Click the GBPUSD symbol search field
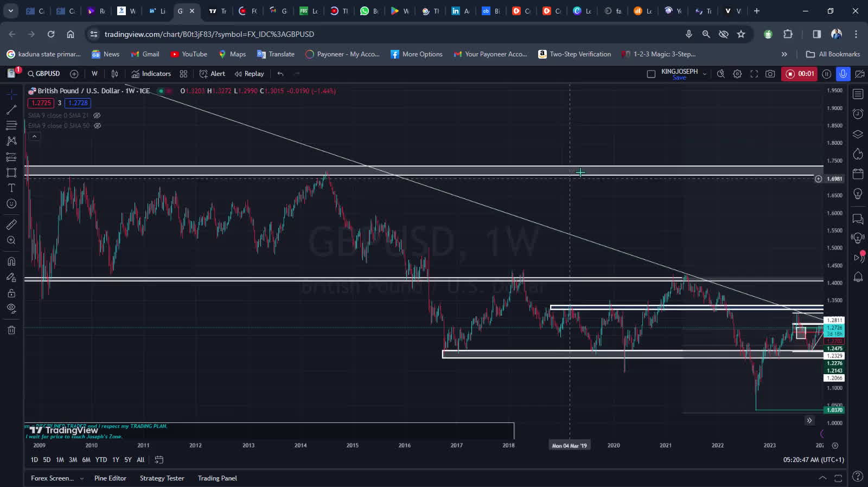868x487 pixels. click(44, 74)
